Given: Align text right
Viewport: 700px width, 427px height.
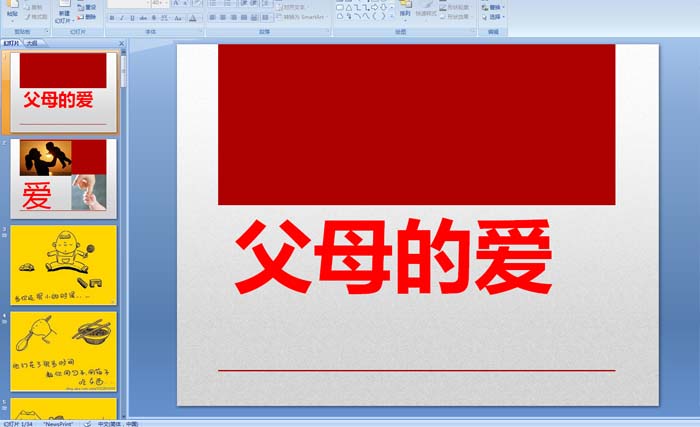Looking at the screenshot, I should click(233, 17).
